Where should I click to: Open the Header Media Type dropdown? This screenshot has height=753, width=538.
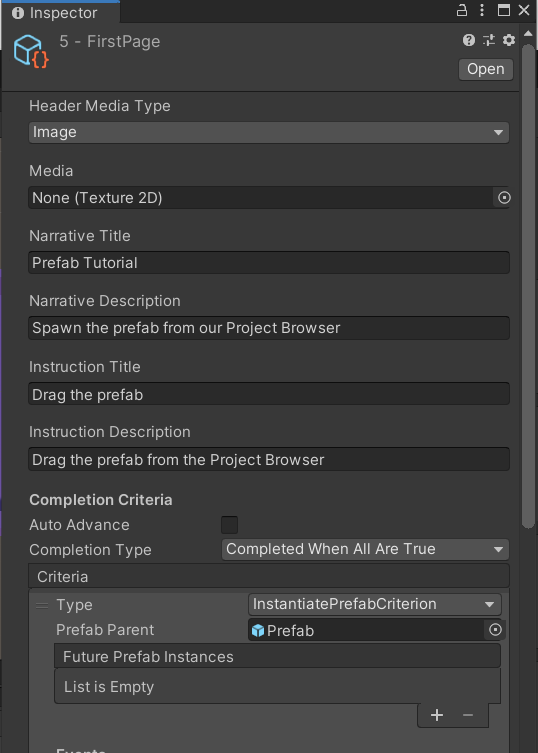269,132
